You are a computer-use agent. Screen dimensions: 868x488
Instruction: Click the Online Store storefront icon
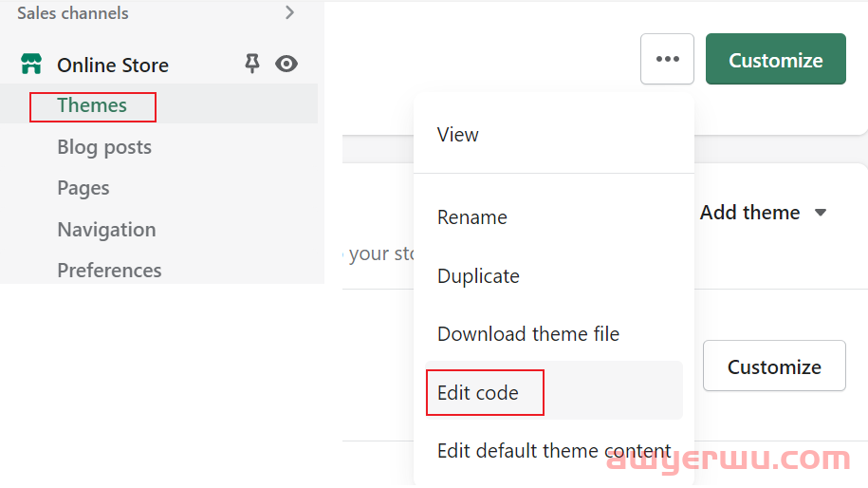[x=31, y=65]
